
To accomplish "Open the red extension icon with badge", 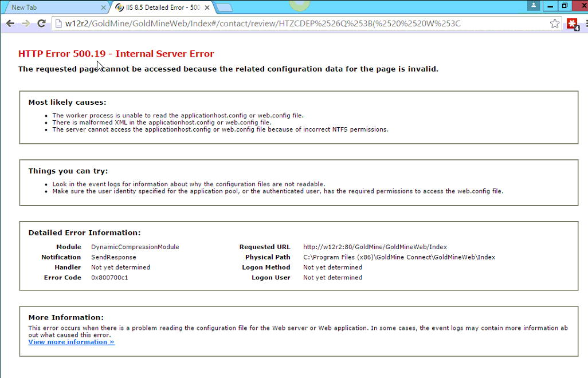I will [572, 23].
